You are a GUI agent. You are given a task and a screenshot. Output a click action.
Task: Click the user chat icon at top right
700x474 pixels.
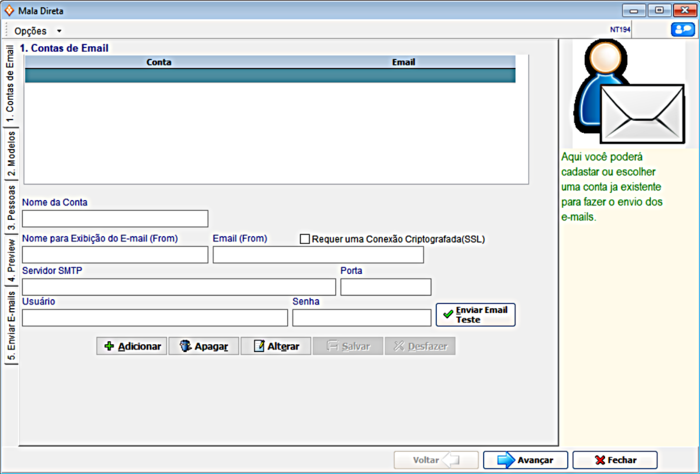(x=683, y=30)
